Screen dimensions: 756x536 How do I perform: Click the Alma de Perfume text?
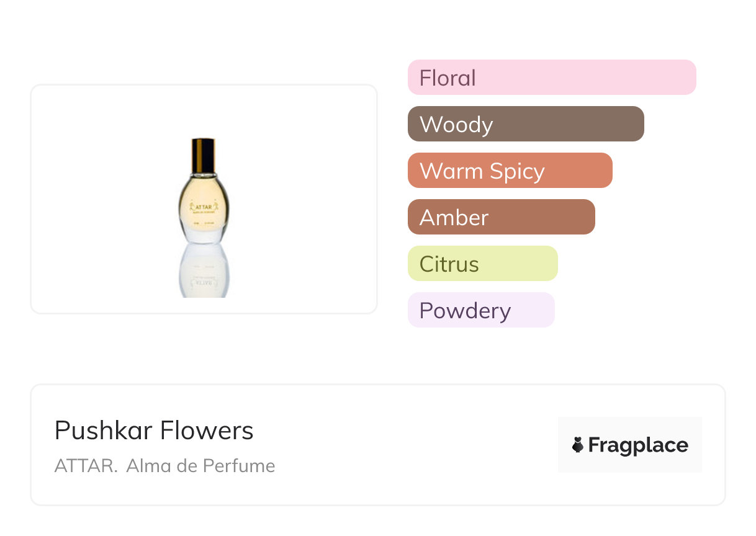coord(200,466)
